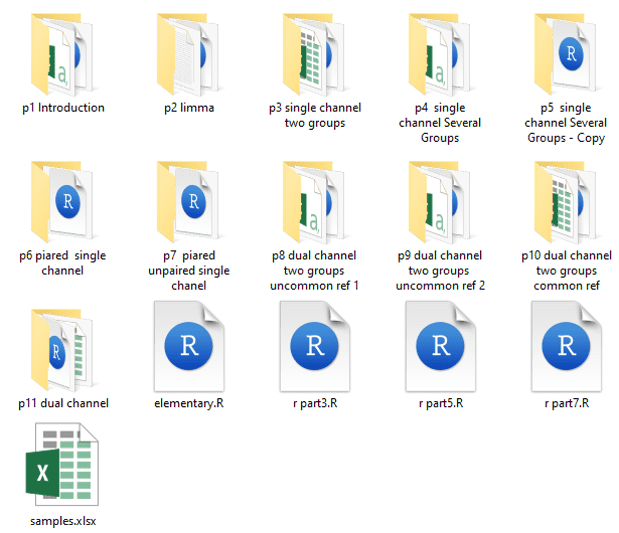Click the elementary.R filename text
The width and height of the screenshot is (619, 533).
(x=189, y=403)
